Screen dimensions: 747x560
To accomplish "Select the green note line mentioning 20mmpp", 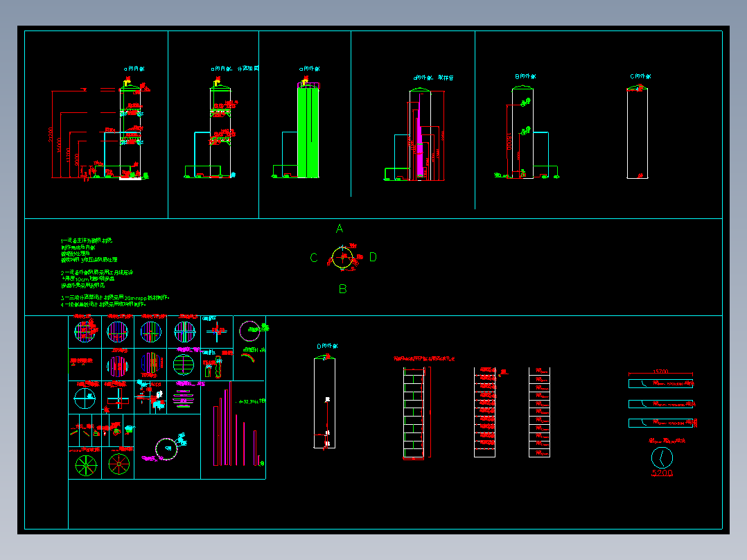I will coord(115,297).
